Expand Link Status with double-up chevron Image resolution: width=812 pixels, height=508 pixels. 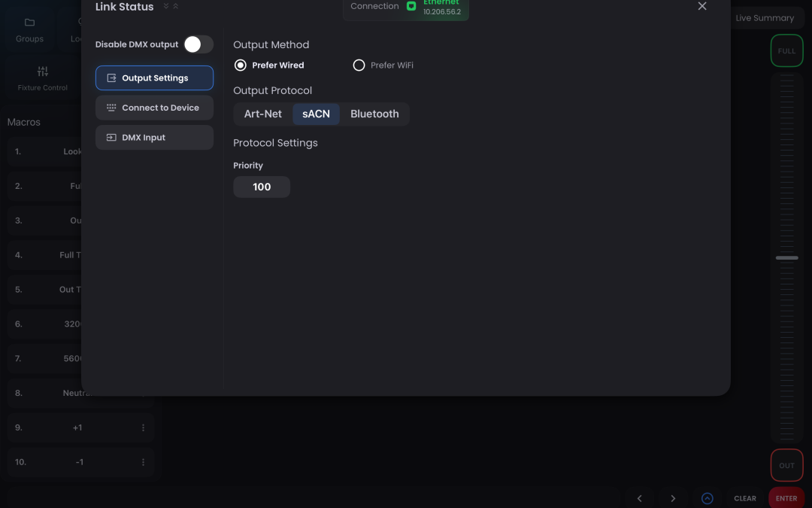[175, 6]
